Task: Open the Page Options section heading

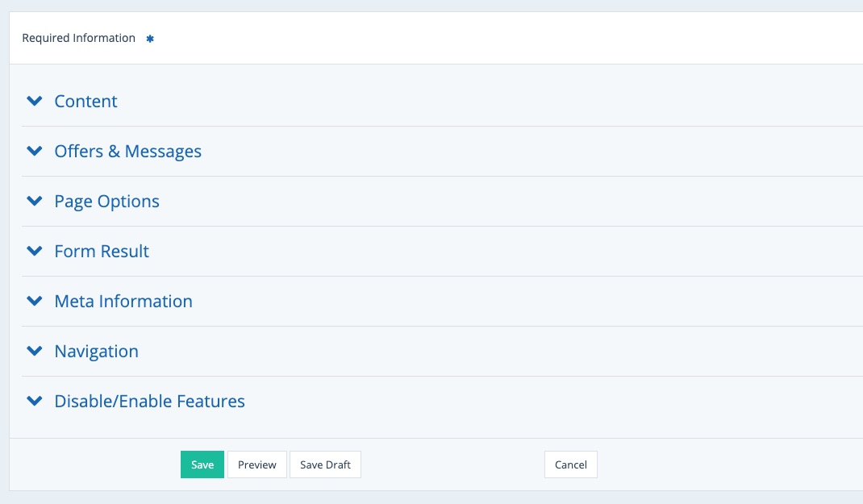Action: (x=106, y=202)
